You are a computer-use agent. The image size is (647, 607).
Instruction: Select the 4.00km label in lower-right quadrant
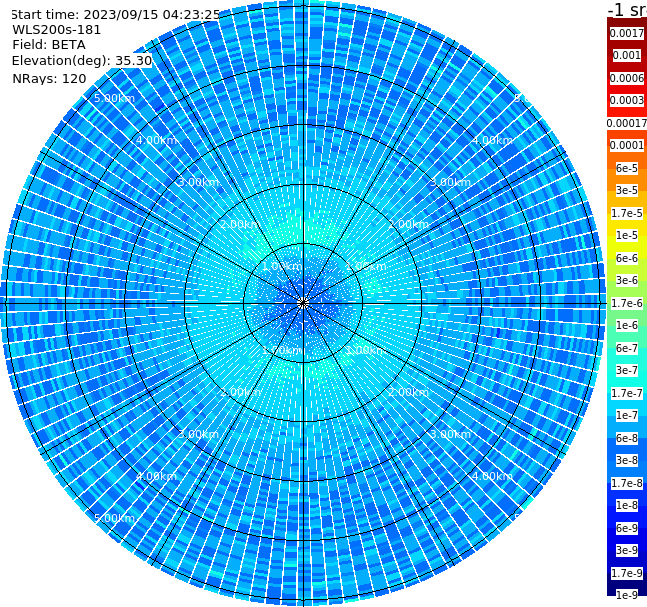pos(492,476)
